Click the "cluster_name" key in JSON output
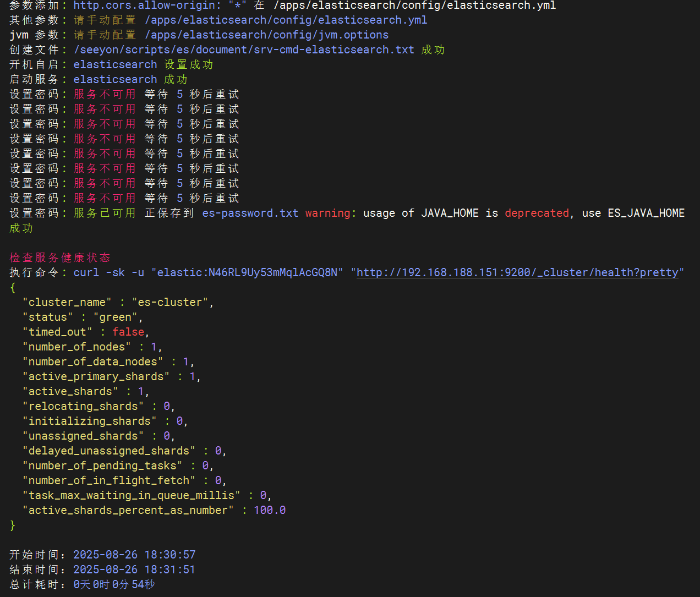Screen dimensions: 700x597 67,302
